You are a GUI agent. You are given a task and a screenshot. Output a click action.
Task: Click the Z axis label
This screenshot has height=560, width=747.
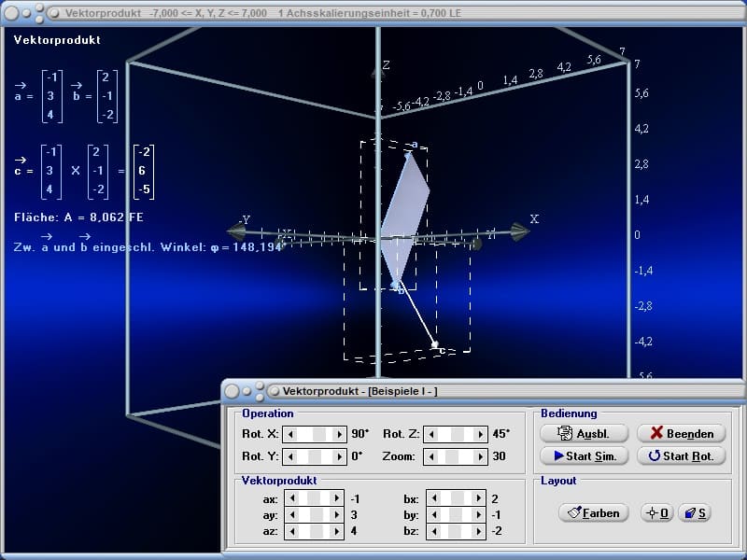[x=386, y=65]
